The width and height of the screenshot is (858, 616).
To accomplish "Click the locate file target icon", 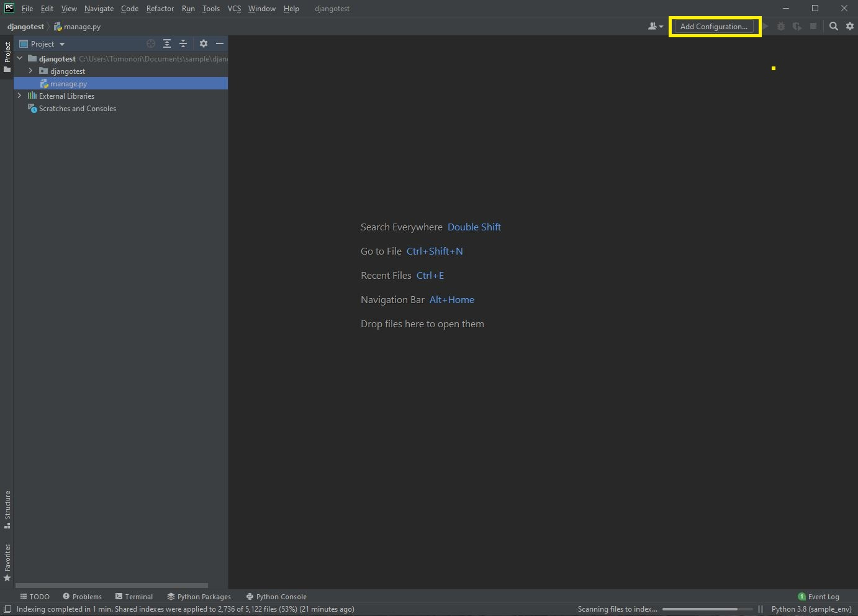I will coord(151,43).
